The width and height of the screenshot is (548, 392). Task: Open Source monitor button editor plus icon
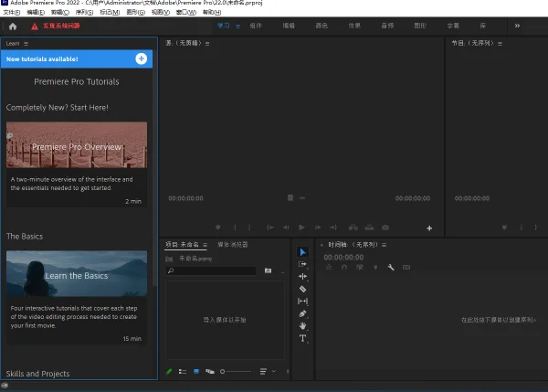pyautogui.click(x=429, y=228)
